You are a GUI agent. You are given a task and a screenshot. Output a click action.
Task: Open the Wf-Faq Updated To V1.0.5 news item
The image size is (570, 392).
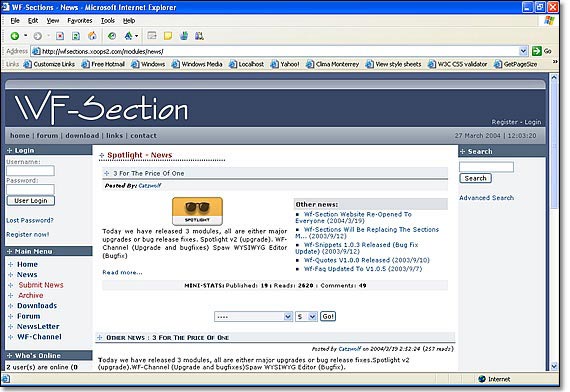tap(363, 269)
